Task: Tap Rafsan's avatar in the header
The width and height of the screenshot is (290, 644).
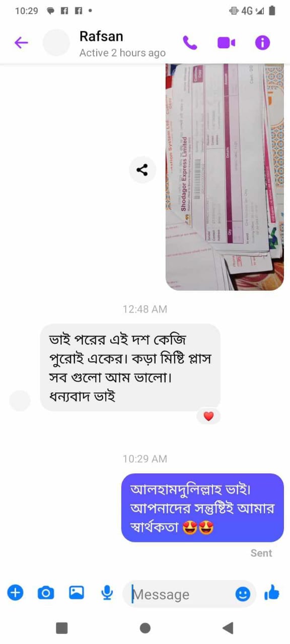Action: (56, 43)
